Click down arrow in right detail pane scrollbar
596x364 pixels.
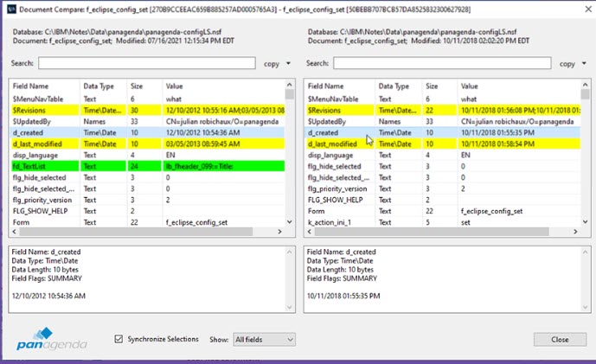click(585, 308)
